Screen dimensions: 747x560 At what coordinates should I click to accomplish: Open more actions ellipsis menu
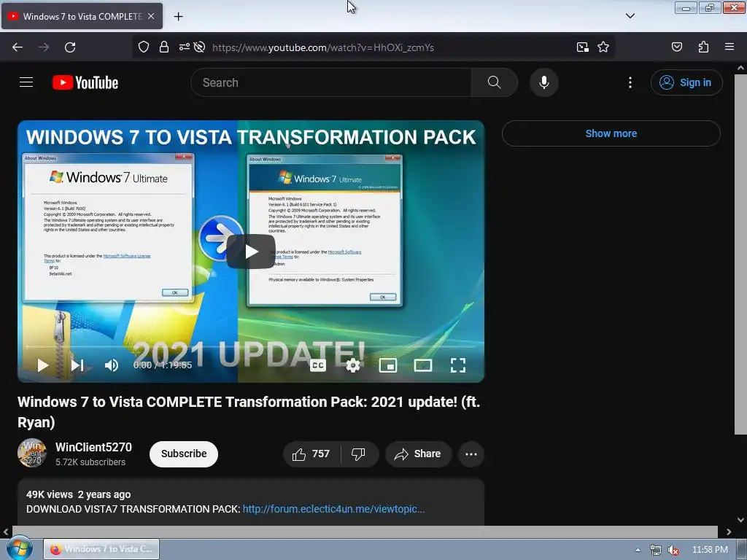click(471, 454)
